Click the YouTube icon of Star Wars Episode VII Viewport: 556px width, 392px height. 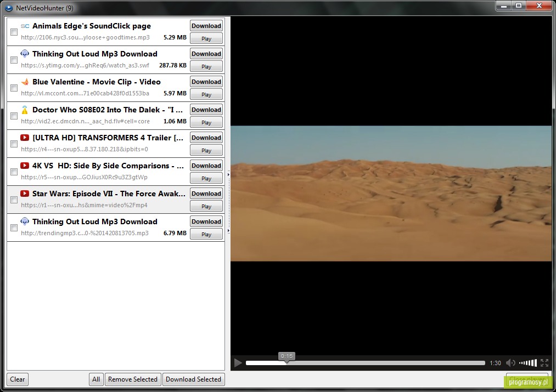25,194
